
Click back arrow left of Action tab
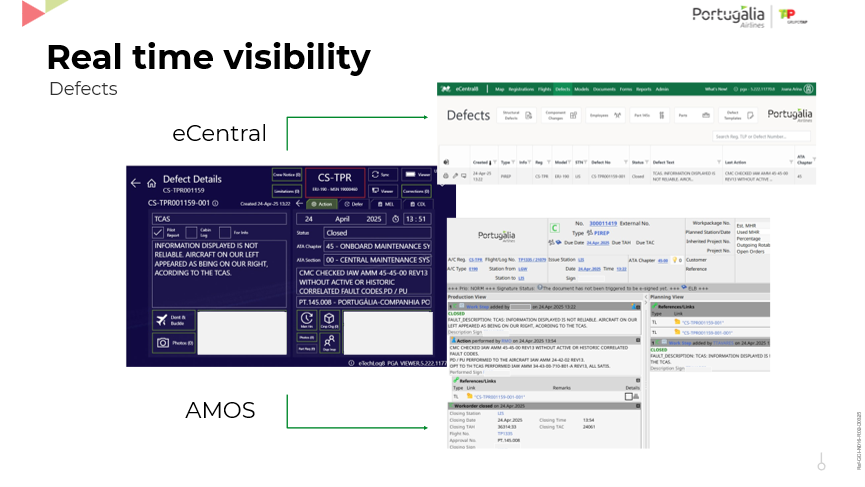[x=300, y=204]
